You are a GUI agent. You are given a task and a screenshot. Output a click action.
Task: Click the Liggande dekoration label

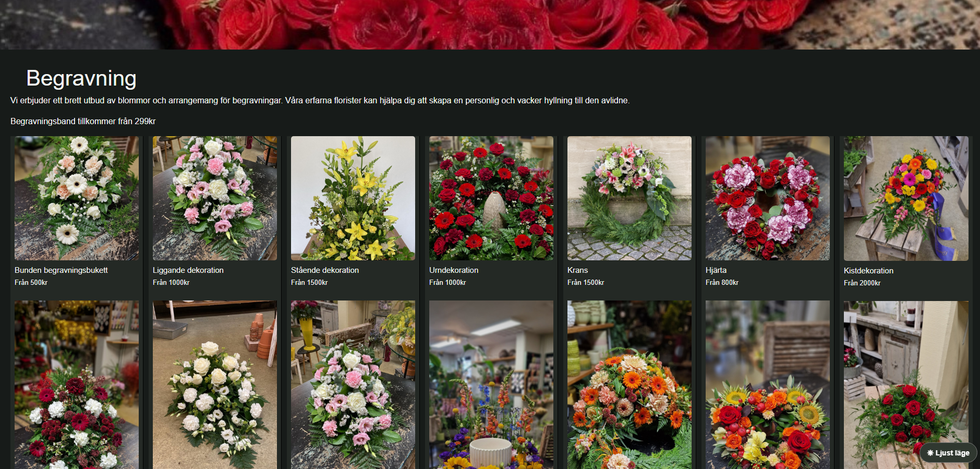188,270
